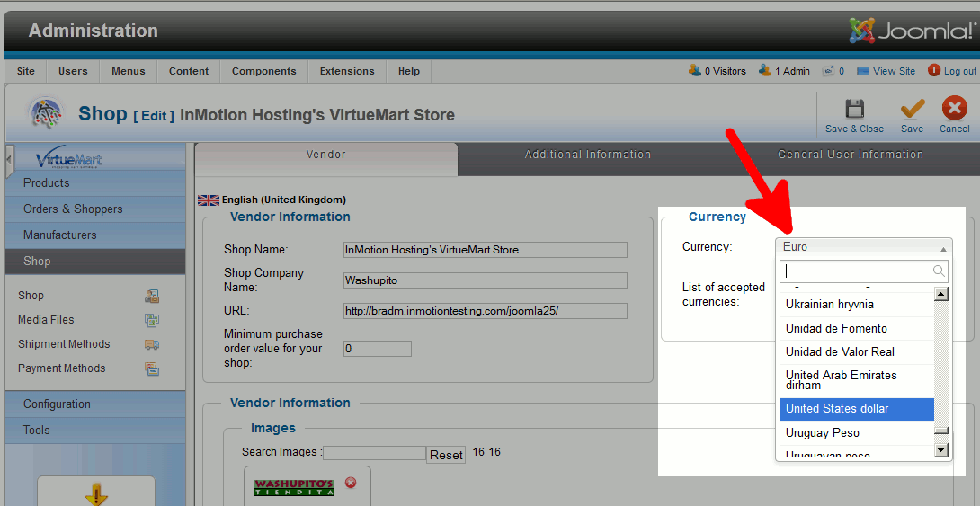Open the Help menu
The image size is (980, 506).
pyautogui.click(x=409, y=71)
